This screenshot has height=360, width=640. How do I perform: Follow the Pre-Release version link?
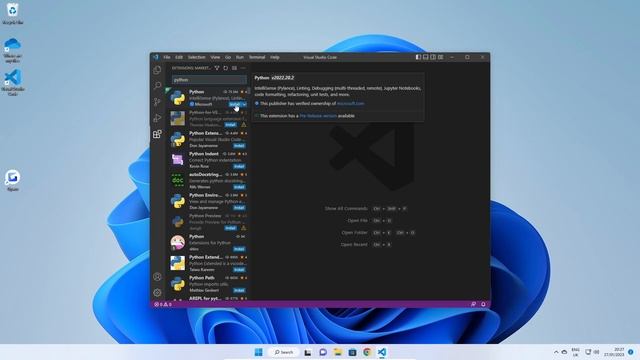318,116
